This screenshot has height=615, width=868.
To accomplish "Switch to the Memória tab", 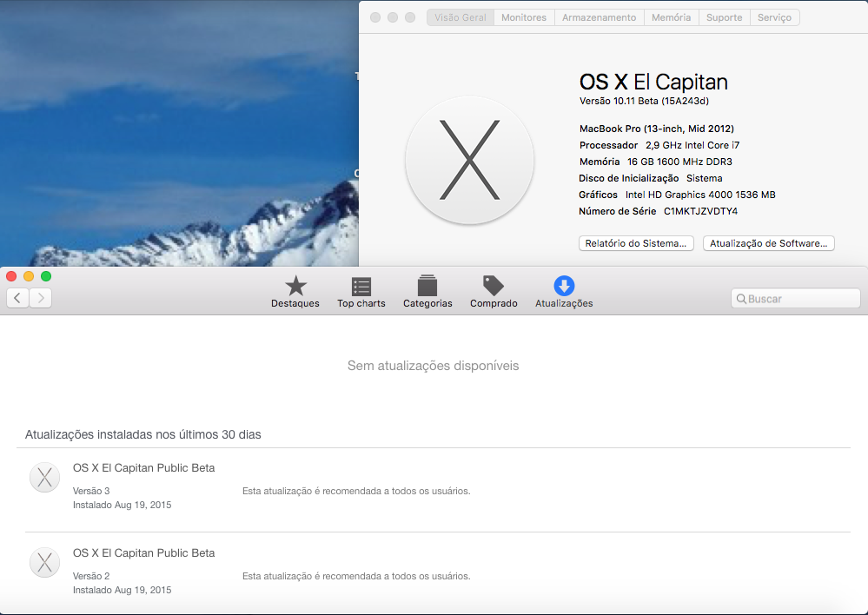I will coord(671,17).
